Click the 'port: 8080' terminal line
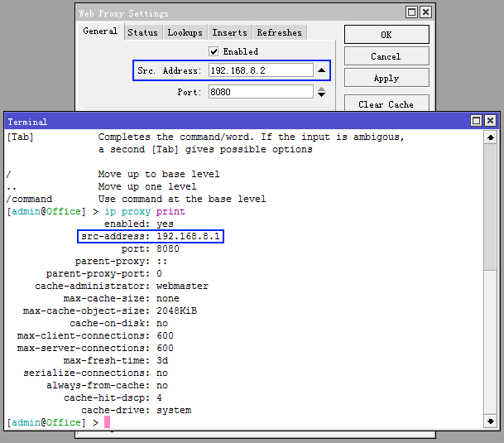Image resolution: width=504 pixels, height=443 pixels. coord(151,248)
